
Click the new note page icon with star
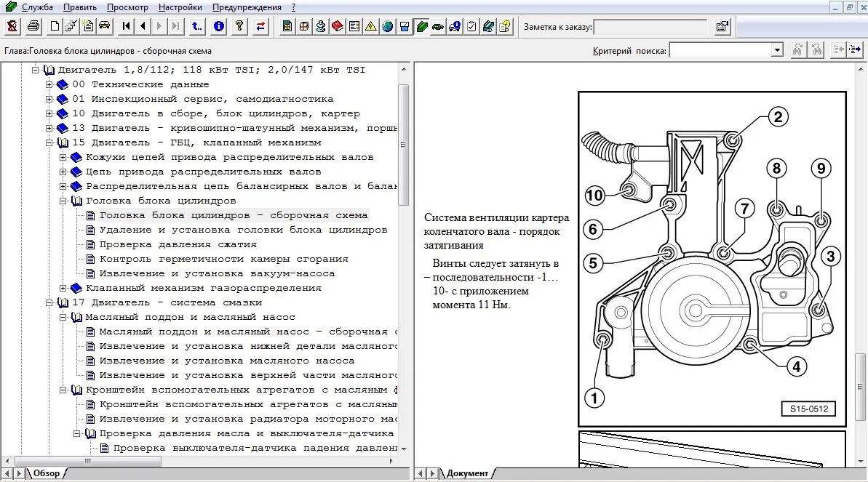87,26
